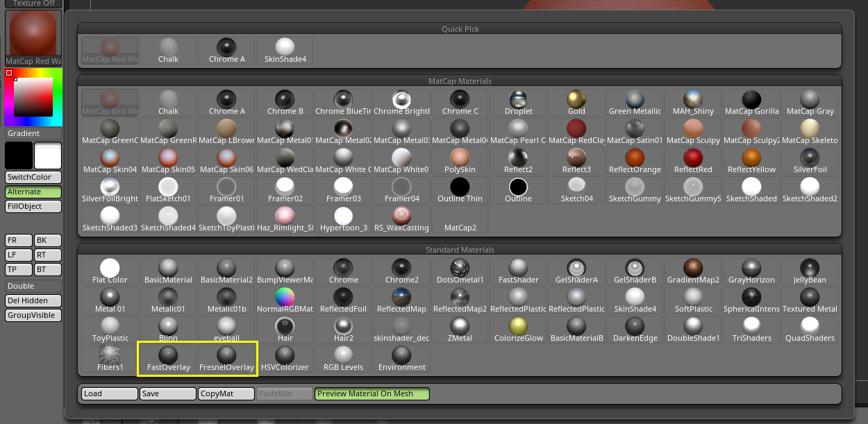
Task: Click the color picker square
Action: pos(33,96)
